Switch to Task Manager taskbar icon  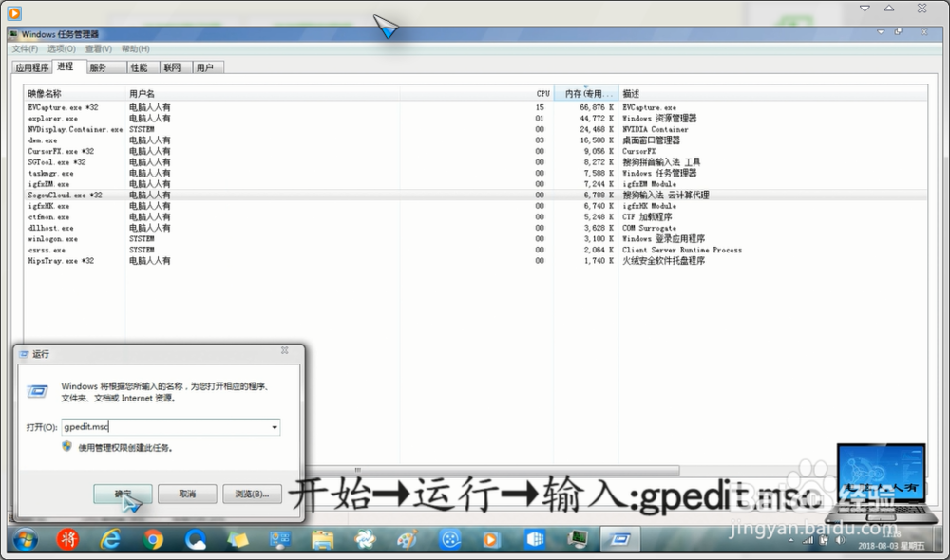[x=577, y=539]
